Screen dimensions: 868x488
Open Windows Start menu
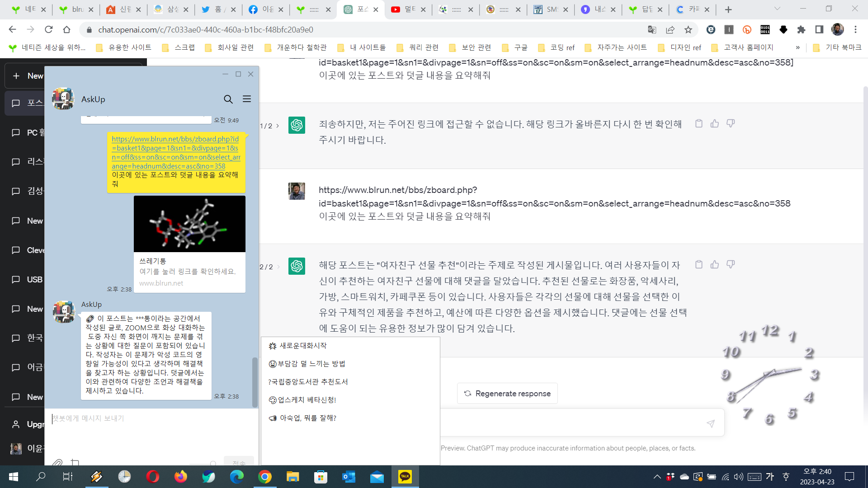[x=13, y=477]
